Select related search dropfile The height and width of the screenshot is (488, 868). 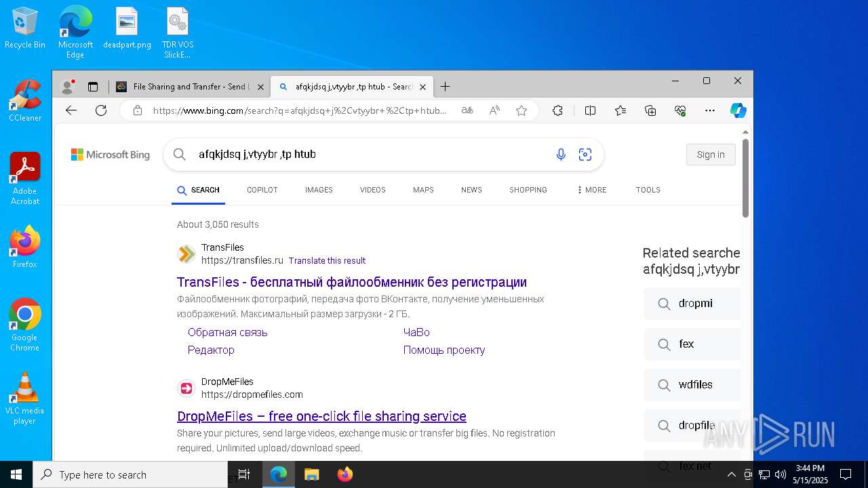coord(692,426)
